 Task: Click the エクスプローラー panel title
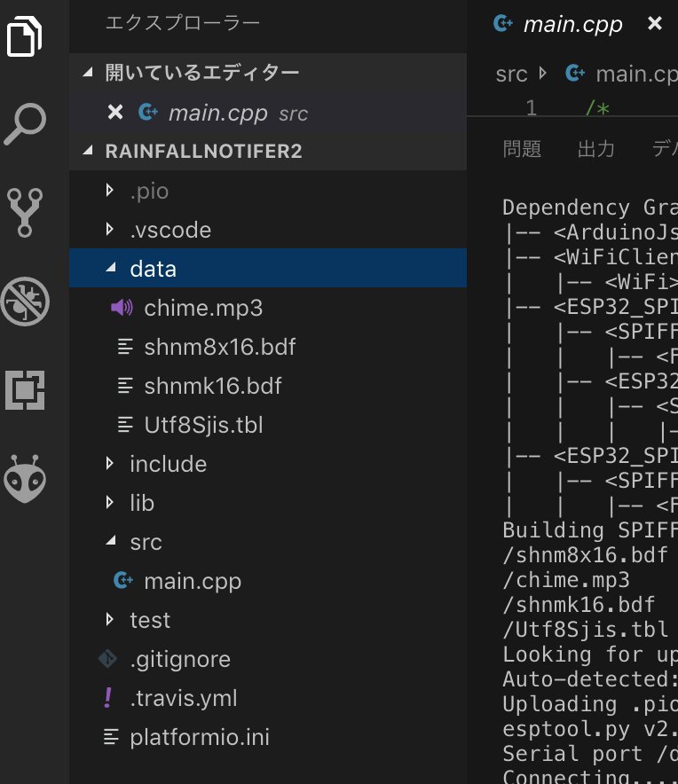pos(183,22)
